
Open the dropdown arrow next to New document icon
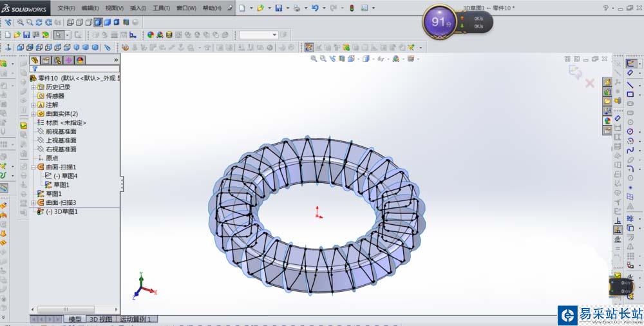pyautogui.click(x=251, y=8)
